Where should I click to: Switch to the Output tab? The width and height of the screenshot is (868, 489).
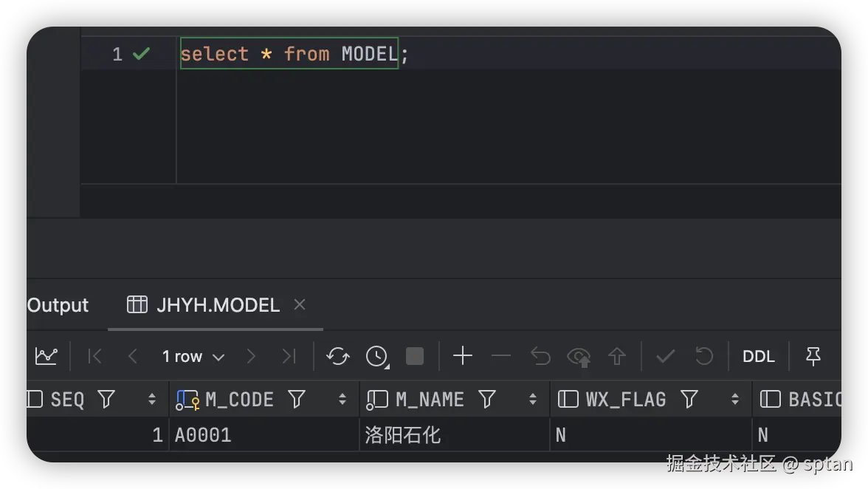point(58,305)
